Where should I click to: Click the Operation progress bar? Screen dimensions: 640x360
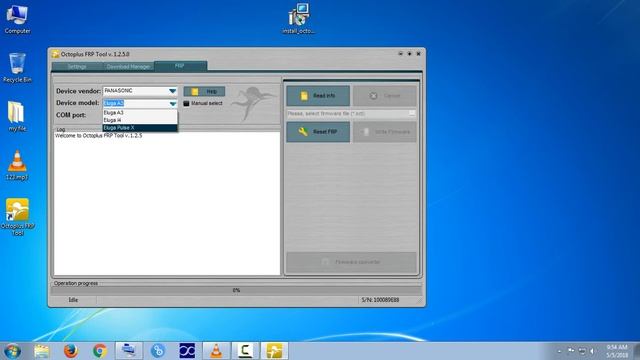click(x=236, y=291)
